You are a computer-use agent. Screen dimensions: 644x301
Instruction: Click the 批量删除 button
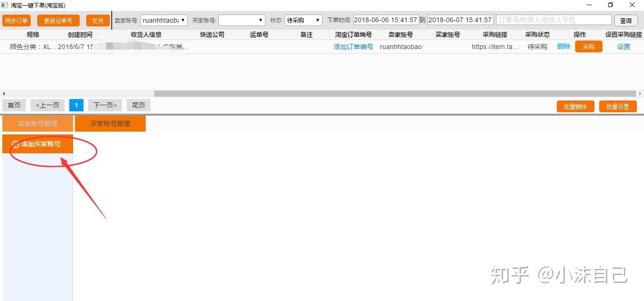coord(575,107)
